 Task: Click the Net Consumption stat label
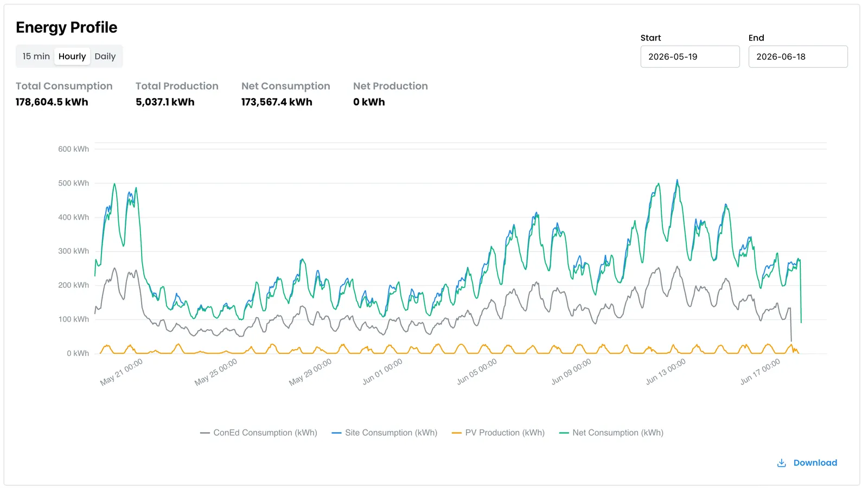point(286,86)
